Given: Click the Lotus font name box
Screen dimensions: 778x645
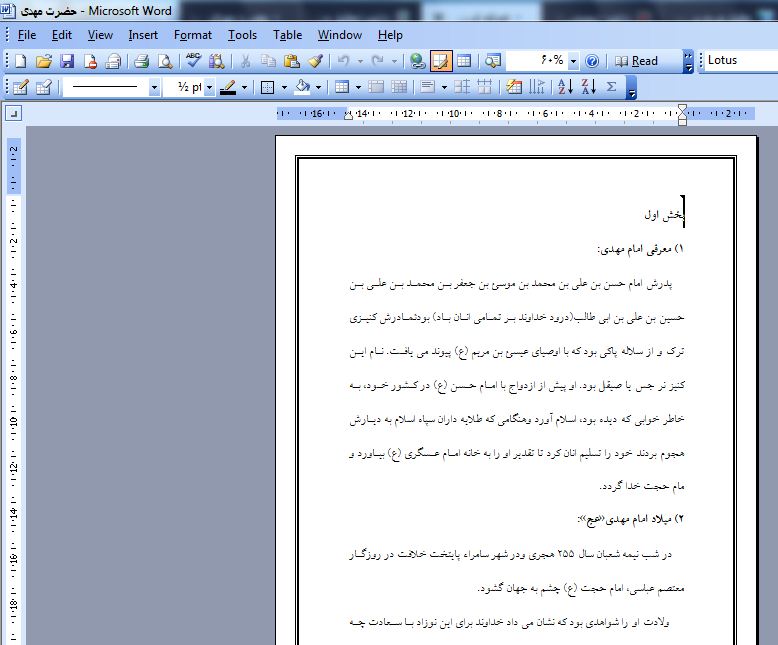Looking at the screenshot, I should tap(738, 61).
